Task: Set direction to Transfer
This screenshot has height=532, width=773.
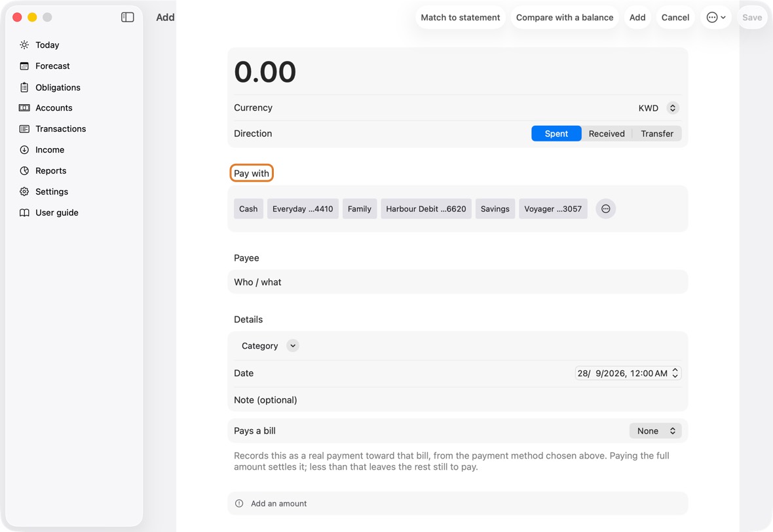Action: click(656, 134)
